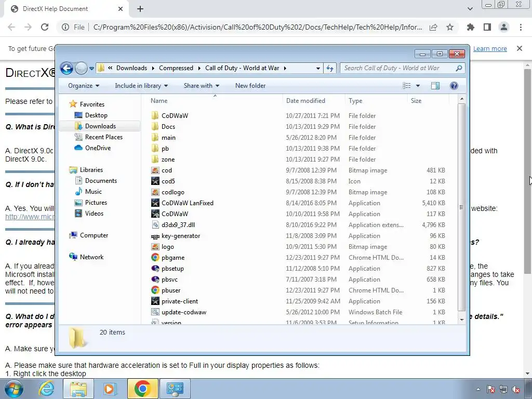532x399 pixels.
Task: Select the main folder icon
Action: tap(155, 137)
